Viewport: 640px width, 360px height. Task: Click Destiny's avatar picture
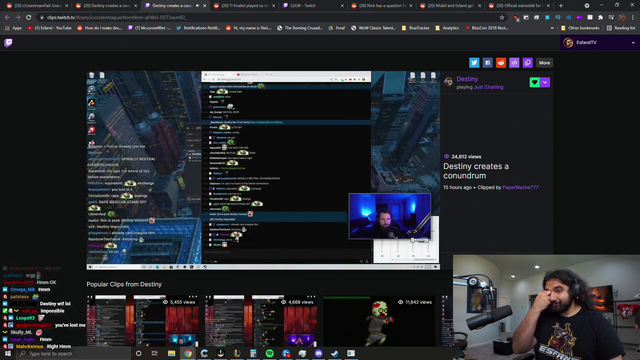pyautogui.click(x=448, y=82)
